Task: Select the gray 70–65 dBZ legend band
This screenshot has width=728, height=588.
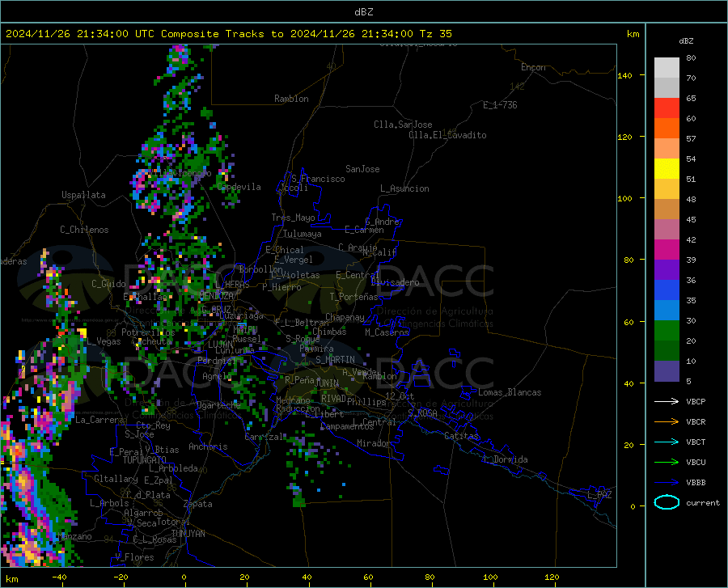Action: (x=667, y=87)
